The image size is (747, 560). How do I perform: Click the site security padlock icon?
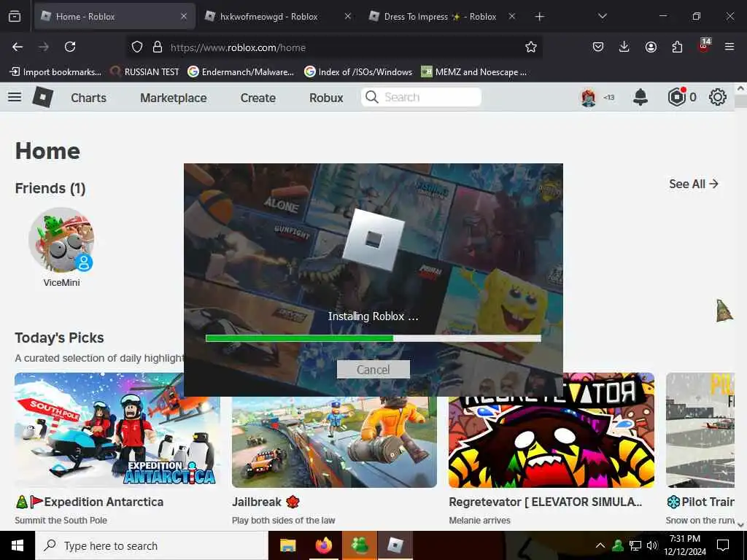point(158,47)
